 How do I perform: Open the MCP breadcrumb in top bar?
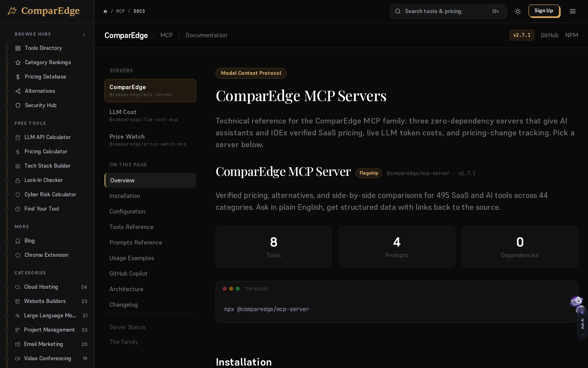[120, 11]
